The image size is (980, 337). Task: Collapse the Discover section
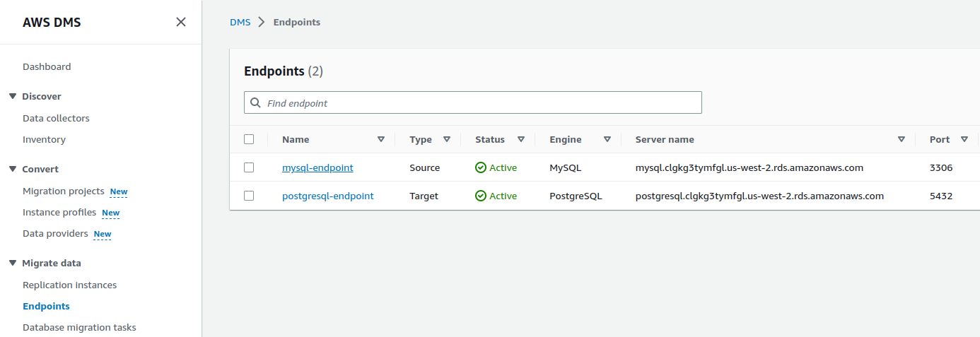(13, 96)
